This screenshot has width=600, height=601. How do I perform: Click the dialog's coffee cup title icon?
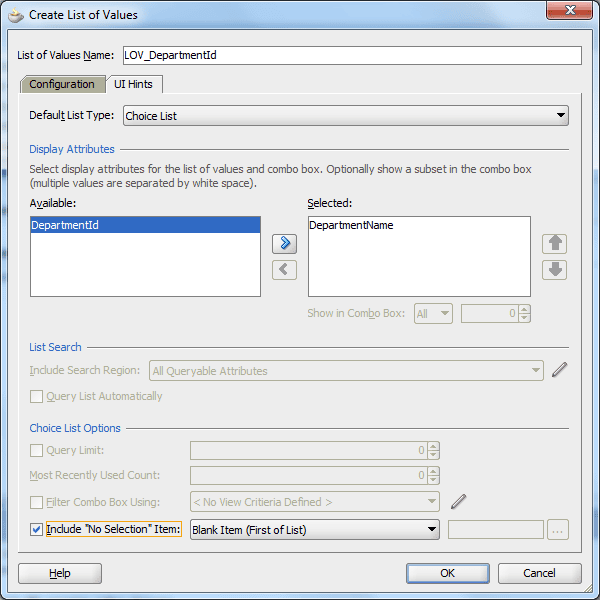click(16, 15)
